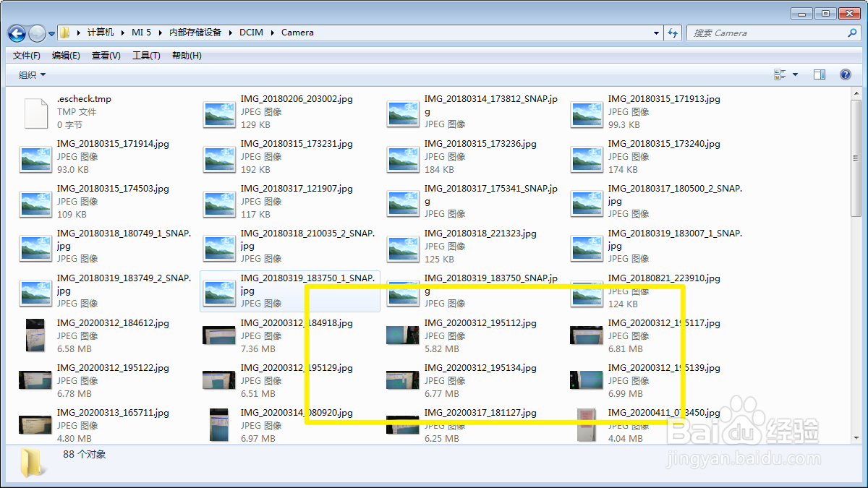Click the vertical scrollbar thumb
The height and width of the screenshot is (488, 868).
(856, 157)
